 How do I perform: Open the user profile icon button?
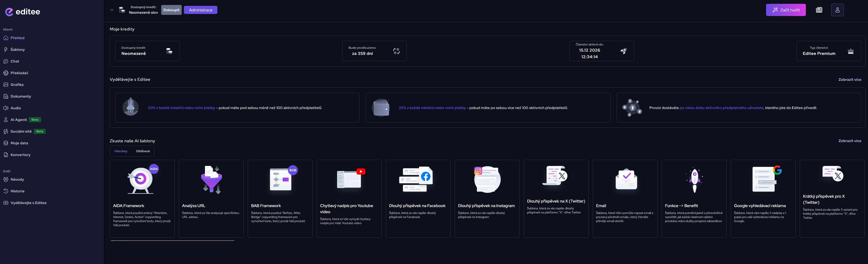click(837, 10)
